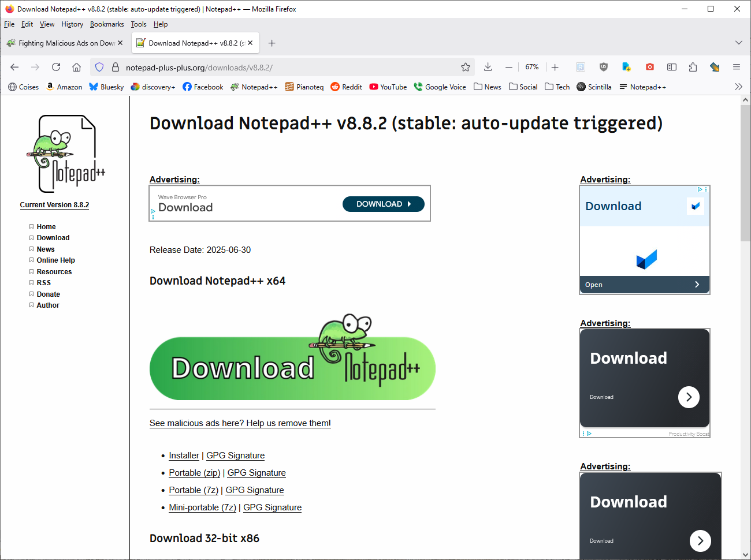Screen dimensions: 751x560
Task: Open News in the sidebar menu
Action: (x=46, y=249)
